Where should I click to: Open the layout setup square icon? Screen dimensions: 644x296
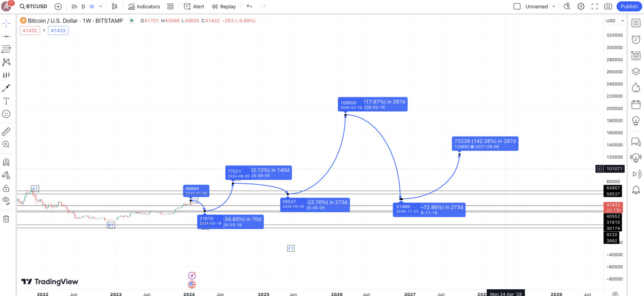tap(517, 6)
